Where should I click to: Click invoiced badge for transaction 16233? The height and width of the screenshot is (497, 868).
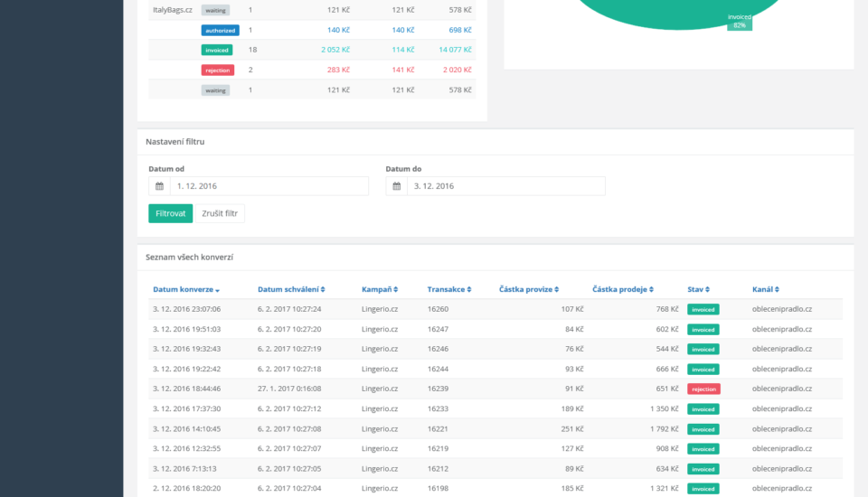point(703,409)
